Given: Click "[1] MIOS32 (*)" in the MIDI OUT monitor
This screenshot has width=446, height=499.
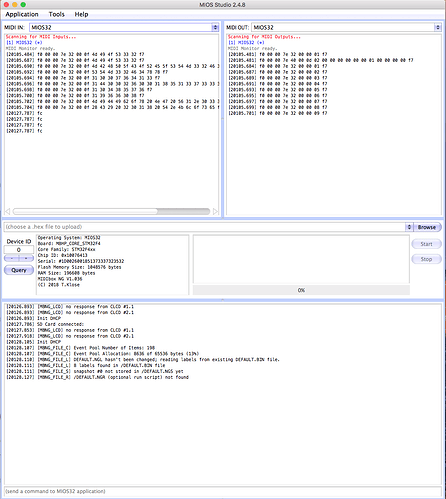Looking at the screenshot, I should [246, 43].
